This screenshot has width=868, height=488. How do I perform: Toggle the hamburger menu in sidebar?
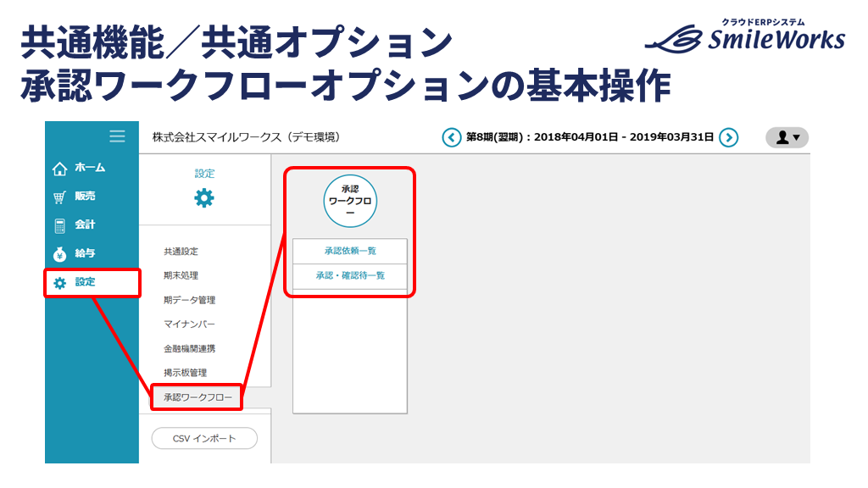(117, 136)
